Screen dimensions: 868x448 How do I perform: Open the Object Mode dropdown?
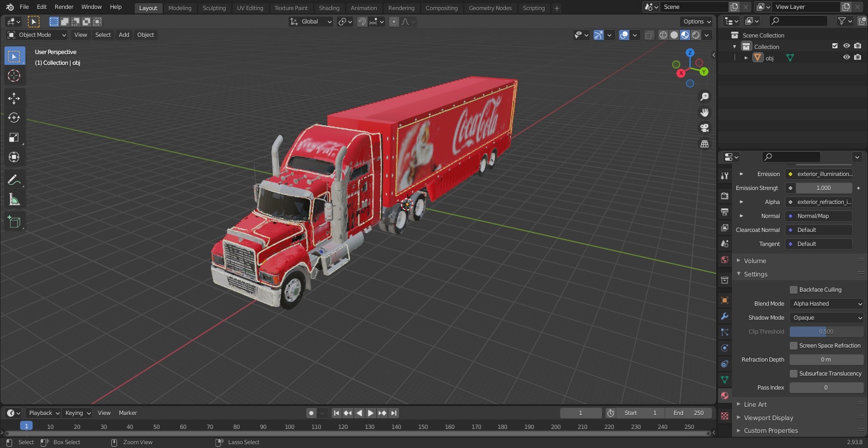pos(37,35)
